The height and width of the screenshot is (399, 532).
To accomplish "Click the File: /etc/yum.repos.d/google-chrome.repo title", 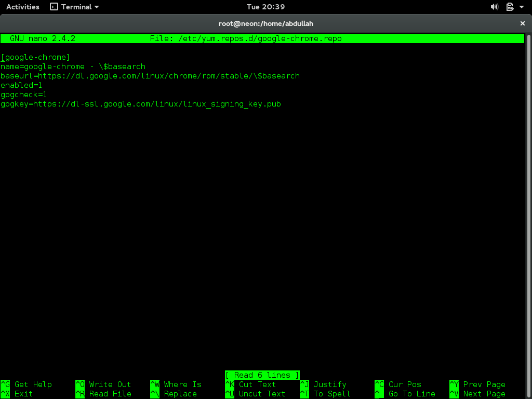I will [x=246, y=38].
